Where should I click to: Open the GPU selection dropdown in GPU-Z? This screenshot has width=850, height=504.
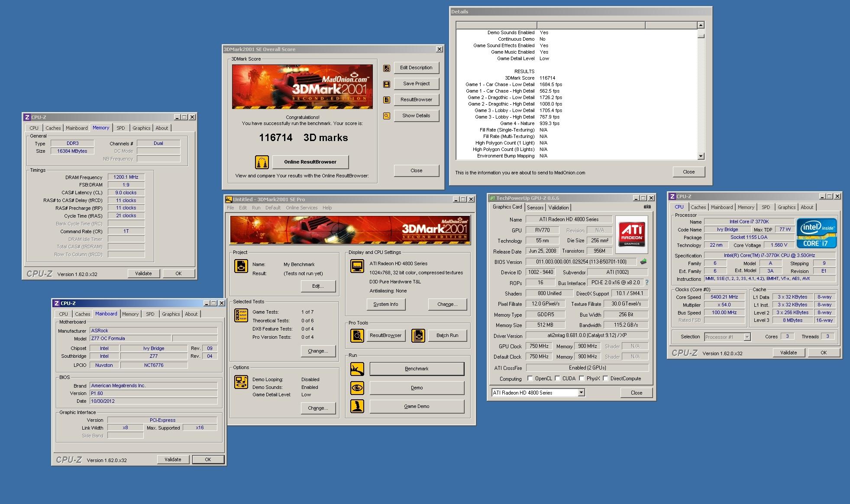point(581,393)
